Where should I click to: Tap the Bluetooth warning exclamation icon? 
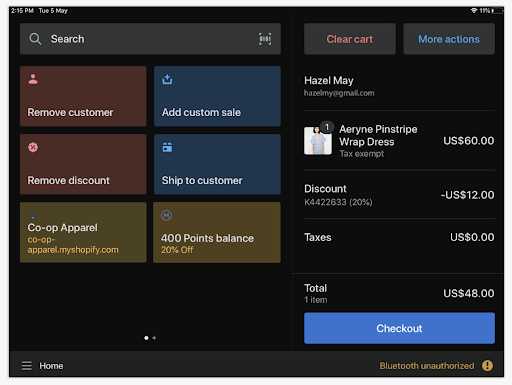487,366
